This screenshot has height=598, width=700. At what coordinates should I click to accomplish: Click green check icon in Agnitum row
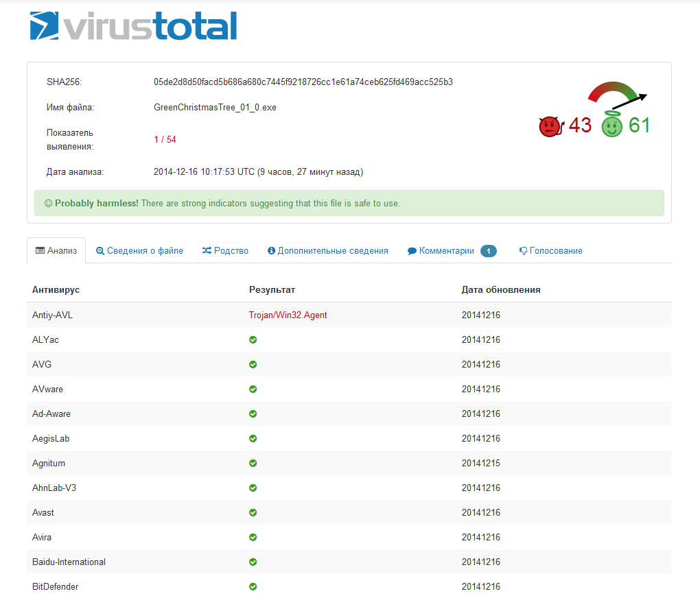[253, 463]
